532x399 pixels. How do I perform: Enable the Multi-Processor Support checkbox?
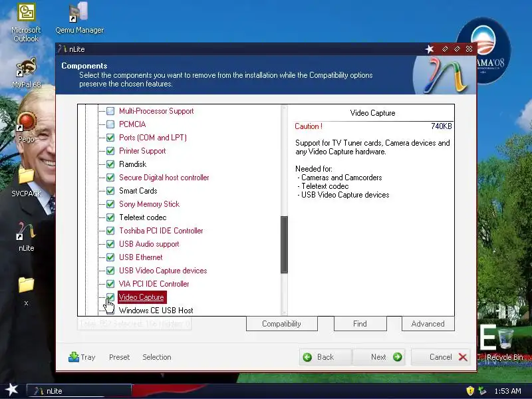(110, 111)
